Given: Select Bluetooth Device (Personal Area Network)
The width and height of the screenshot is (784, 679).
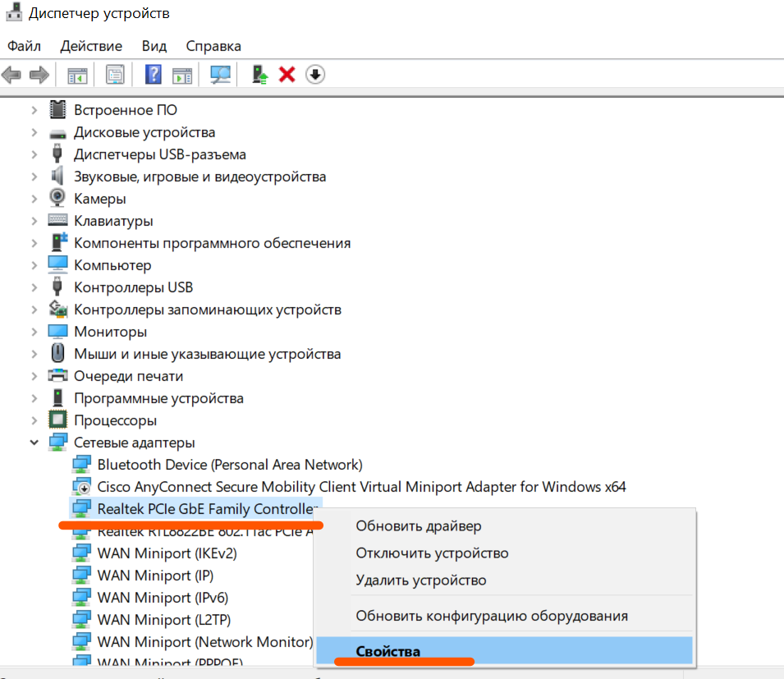Looking at the screenshot, I should click(x=230, y=465).
